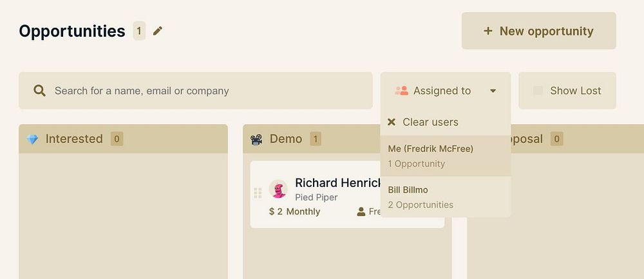Choose the Clear users option

click(x=430, y=122)
